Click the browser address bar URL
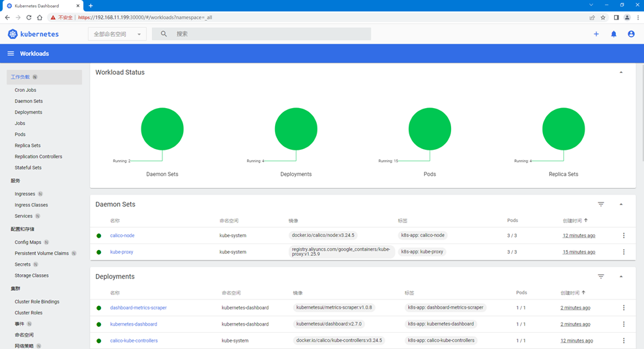Screen dimensions: 644x349 145,17
